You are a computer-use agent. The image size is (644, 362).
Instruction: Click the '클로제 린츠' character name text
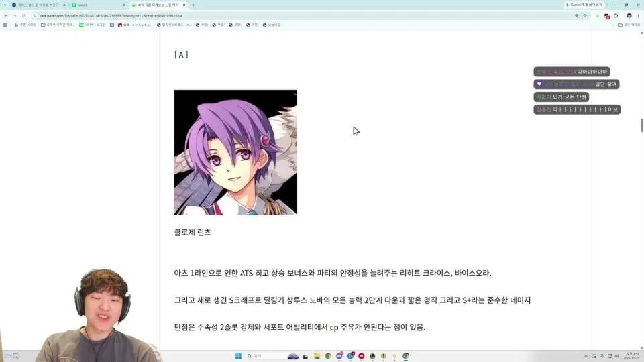tap(193, 233)
